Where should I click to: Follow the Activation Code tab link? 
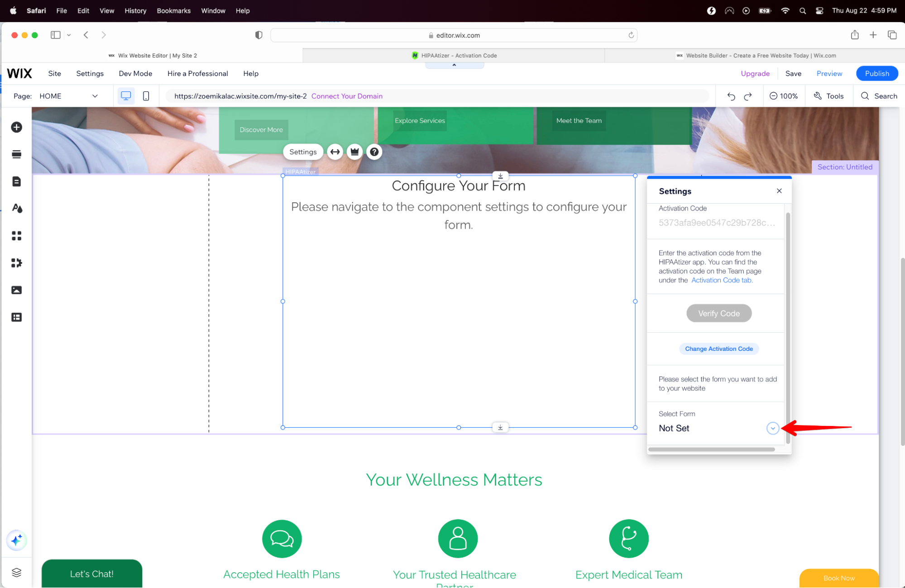(x=722, y=280)
